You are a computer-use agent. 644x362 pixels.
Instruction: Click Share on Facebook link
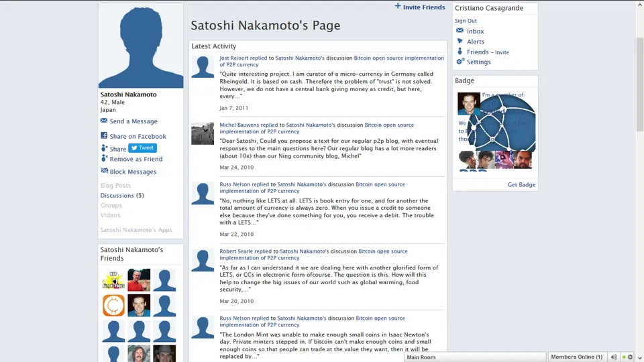pos(138,136)
